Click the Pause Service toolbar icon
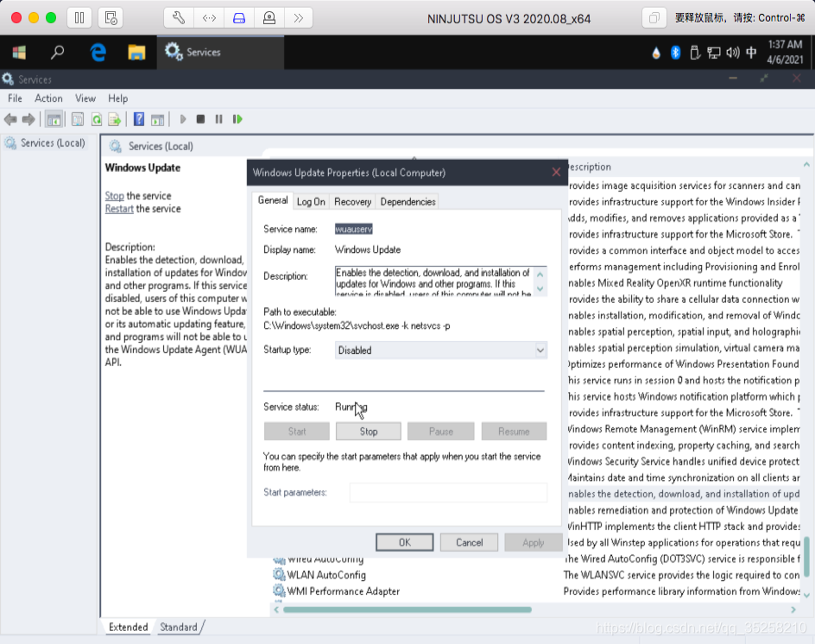815x644 pixels. [218, 119]
